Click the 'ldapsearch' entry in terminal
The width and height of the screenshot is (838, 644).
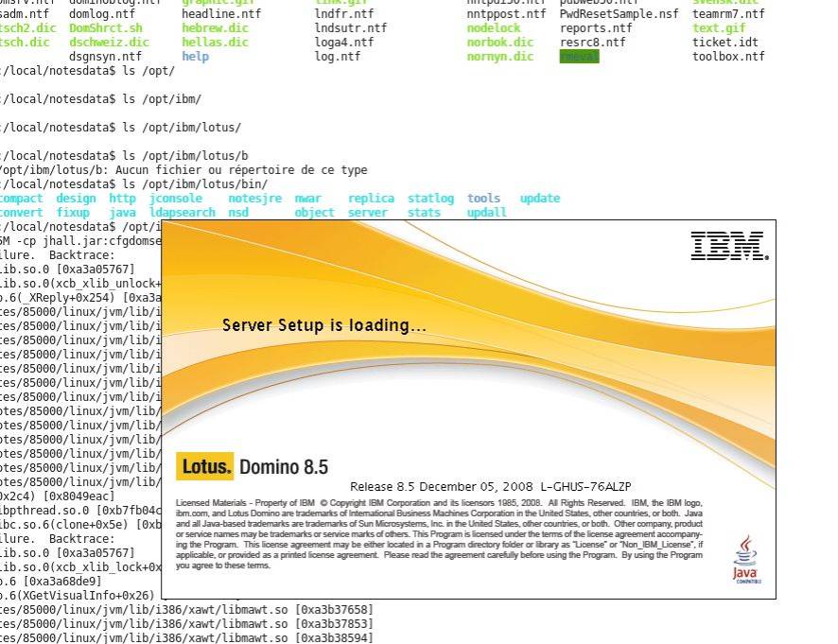tap(183, 213)
